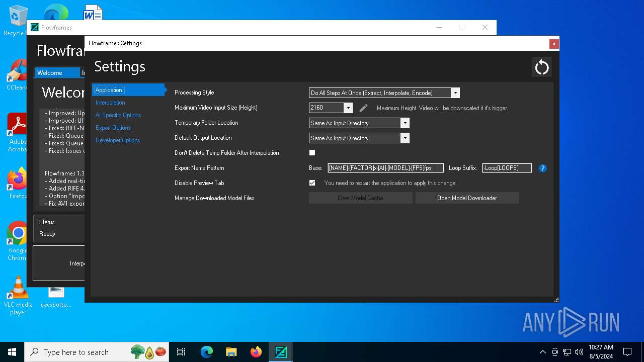Open the notification center icon
The width and height of the screenshot is (644, 362).
pos(627,352)
